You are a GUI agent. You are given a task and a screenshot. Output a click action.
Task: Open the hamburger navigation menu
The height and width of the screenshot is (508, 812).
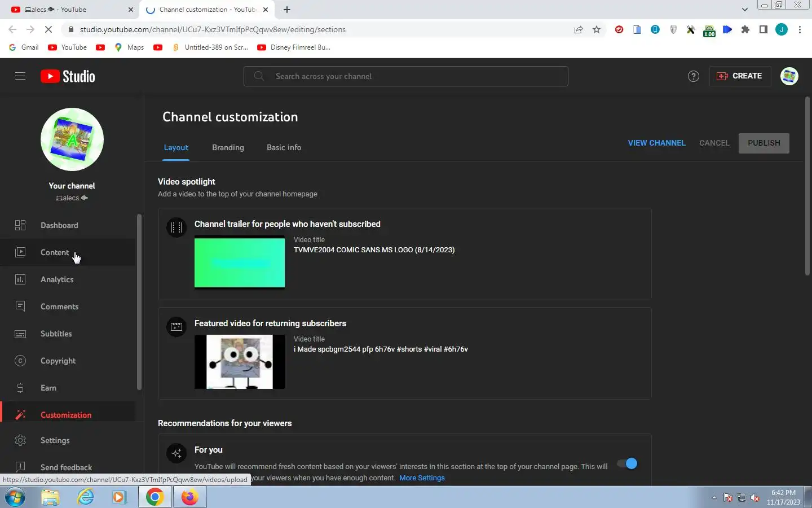(x=20, y=76)
